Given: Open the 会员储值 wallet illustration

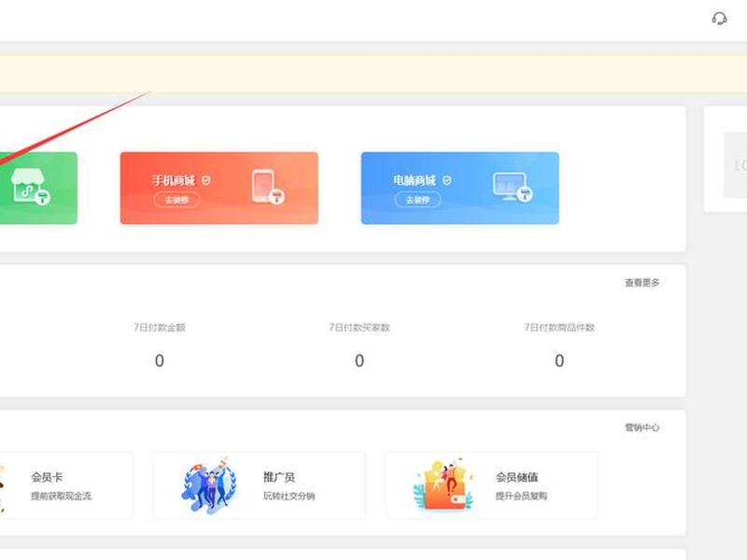Looking at the screenshot, I should click(x=444, y=484).
